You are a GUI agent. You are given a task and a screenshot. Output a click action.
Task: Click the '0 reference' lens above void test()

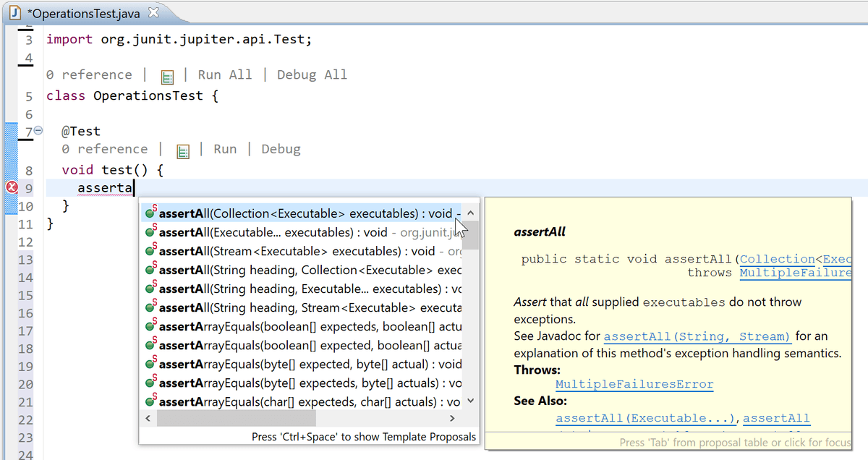tap(105, 149)
